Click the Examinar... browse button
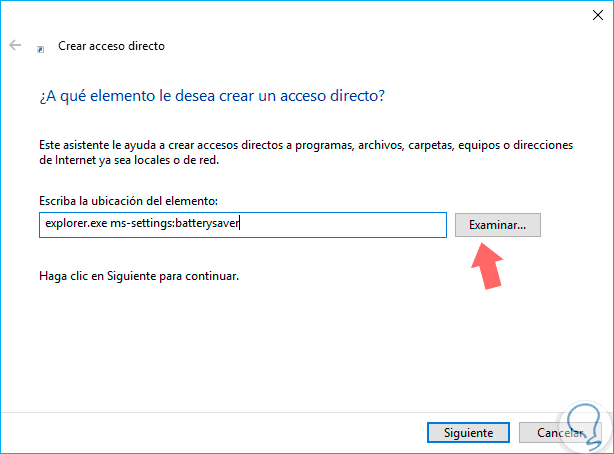 [497, 225]
